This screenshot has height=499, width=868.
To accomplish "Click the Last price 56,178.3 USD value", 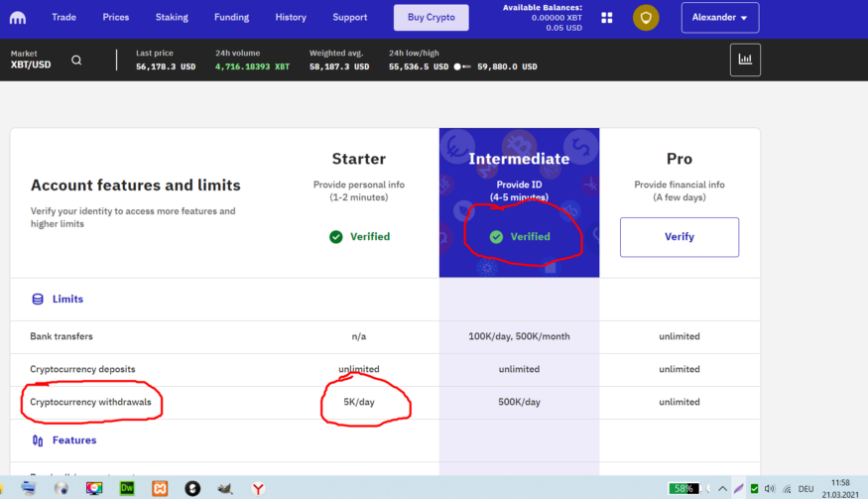I will pos(166,66).
